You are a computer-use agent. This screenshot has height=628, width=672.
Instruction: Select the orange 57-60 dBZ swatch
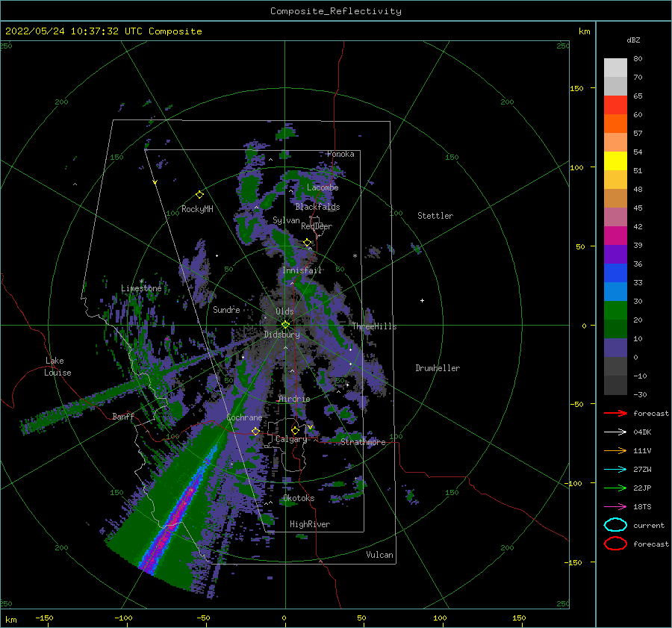(615, 123)
